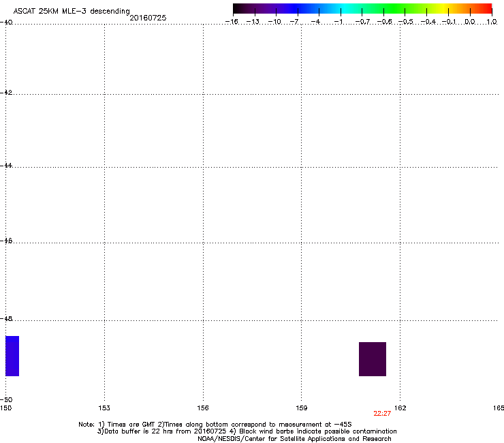Click the latitude axis label -44
This screenshot has height=443, width=504.
click(6, 166)
